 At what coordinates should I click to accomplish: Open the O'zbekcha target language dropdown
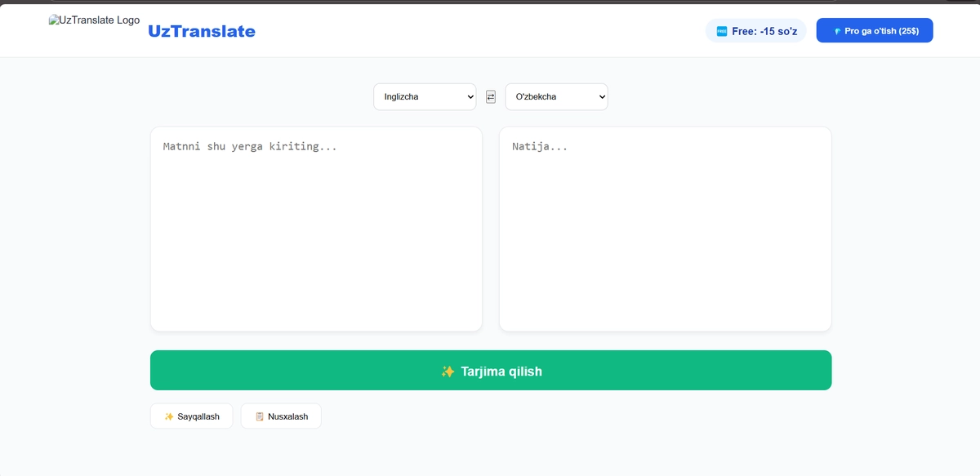coord(556,96)
